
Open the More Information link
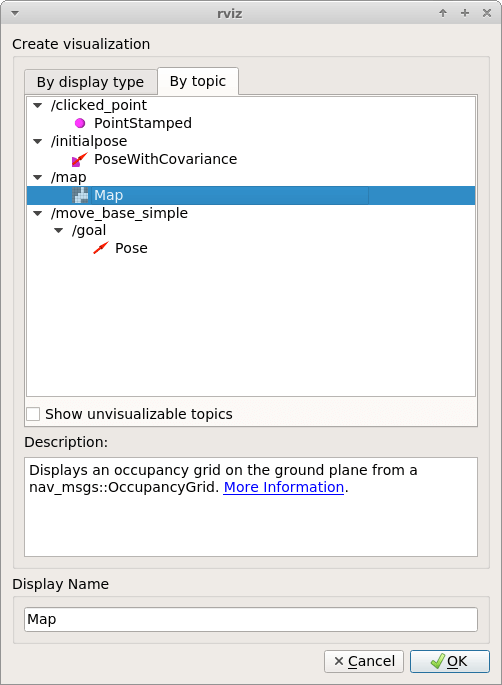click(284, 487)
